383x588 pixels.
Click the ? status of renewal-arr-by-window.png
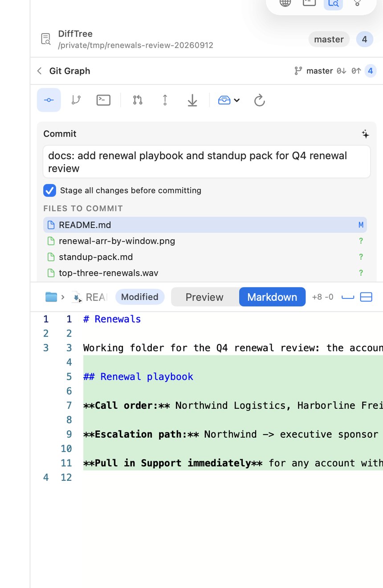361,241
